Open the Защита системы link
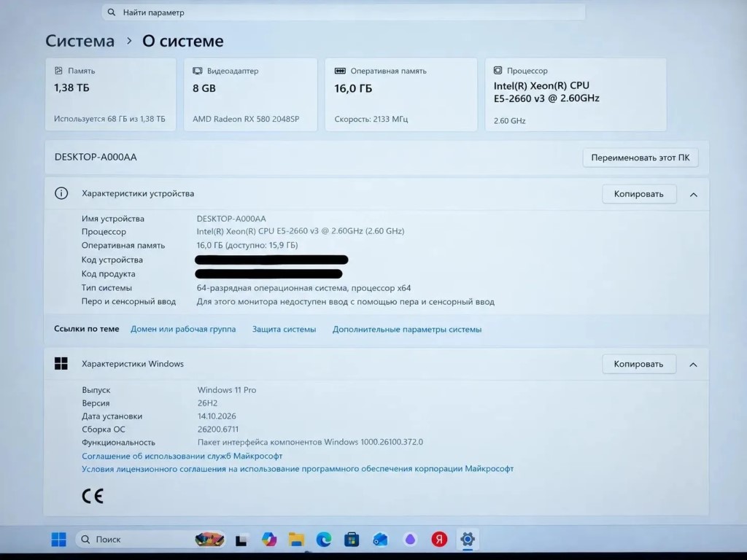This screenshot has height=560, width=747. pyautogui.click(x=284, y=329)
